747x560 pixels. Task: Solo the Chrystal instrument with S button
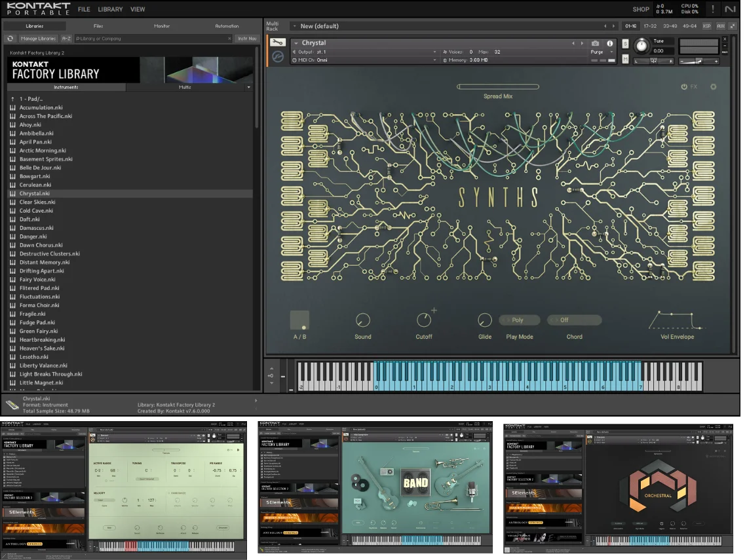[625, 43]
